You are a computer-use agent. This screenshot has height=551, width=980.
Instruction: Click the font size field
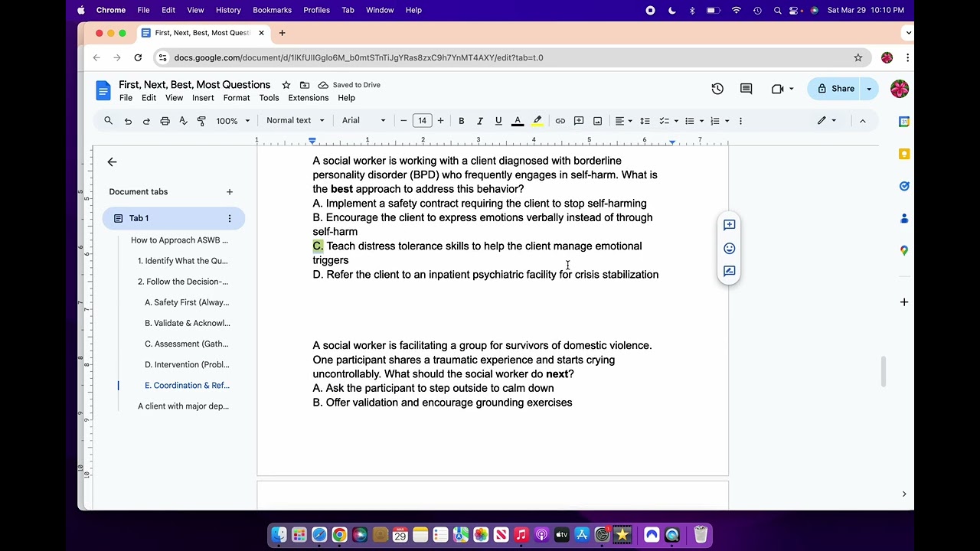click(x=422, y=121)
